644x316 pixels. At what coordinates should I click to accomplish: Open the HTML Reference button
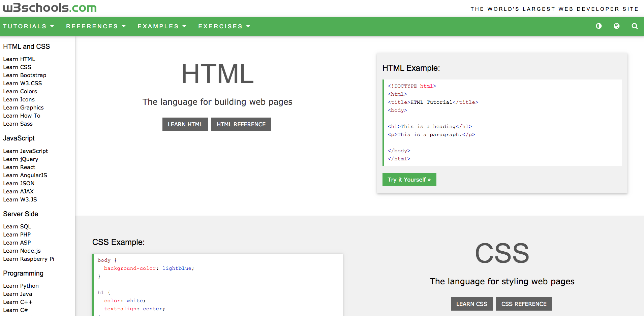click(x=241, y=124)
